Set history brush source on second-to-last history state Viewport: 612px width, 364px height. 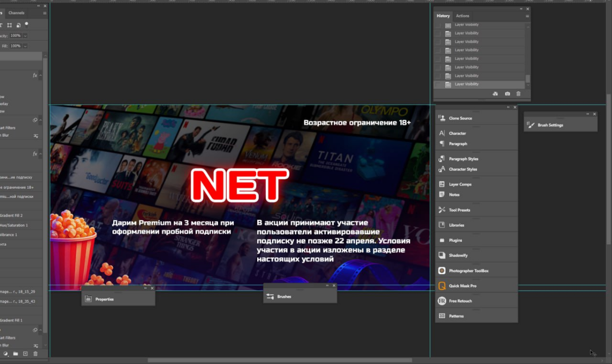438,75
